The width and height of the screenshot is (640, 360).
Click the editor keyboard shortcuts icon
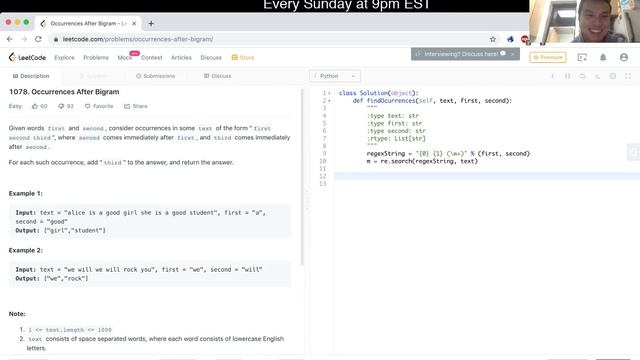598,76
